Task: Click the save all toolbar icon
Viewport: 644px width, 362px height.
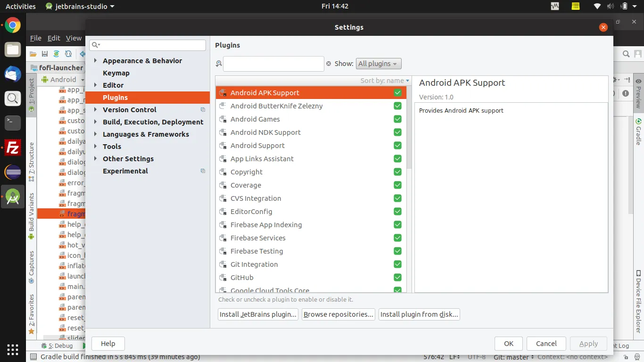Action: coord(45,54)
